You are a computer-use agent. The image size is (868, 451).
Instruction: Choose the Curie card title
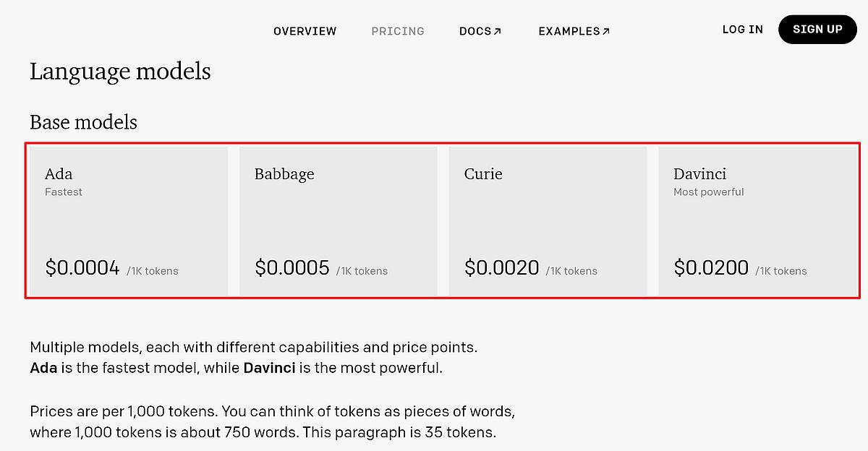pyautogui.click(x=483, y=174)
